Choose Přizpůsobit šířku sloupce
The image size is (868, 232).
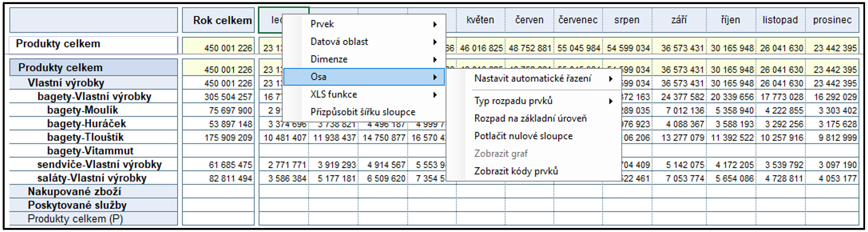[x=364, y=112]
